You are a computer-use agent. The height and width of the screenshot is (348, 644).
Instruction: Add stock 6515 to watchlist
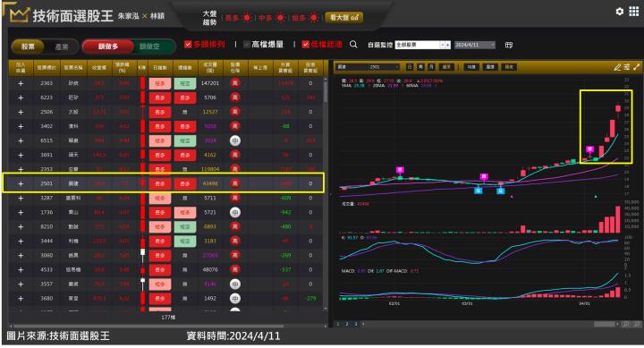point(21,140)
